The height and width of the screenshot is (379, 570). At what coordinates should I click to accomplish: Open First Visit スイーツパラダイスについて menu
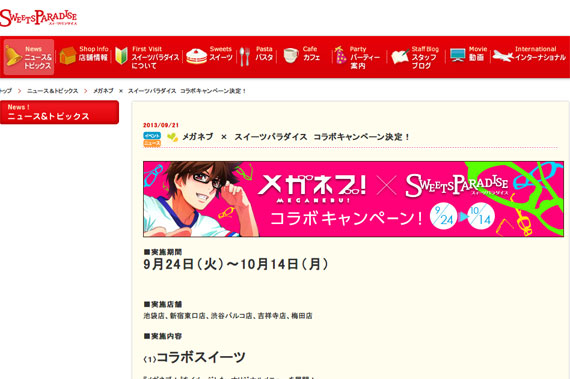tap(147, 57)
